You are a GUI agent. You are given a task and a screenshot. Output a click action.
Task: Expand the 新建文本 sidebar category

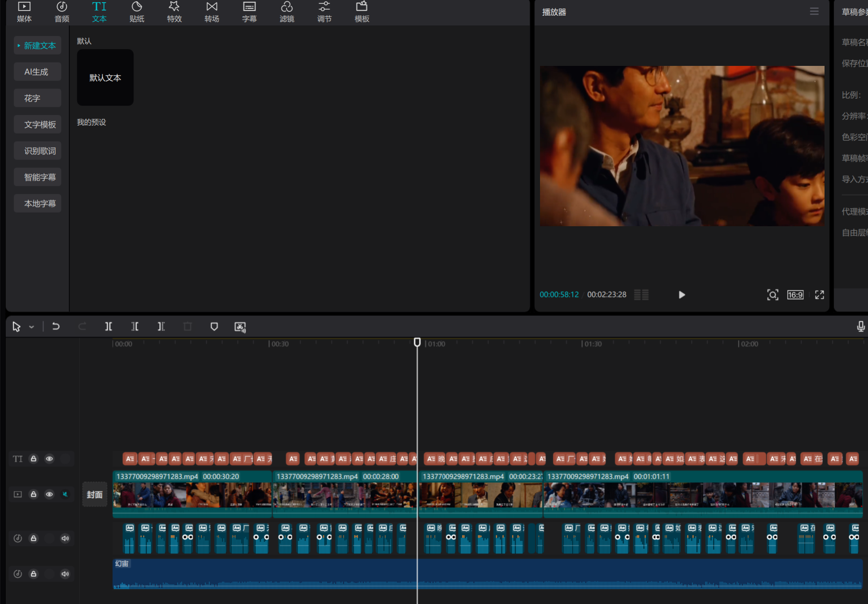[37, 46]
